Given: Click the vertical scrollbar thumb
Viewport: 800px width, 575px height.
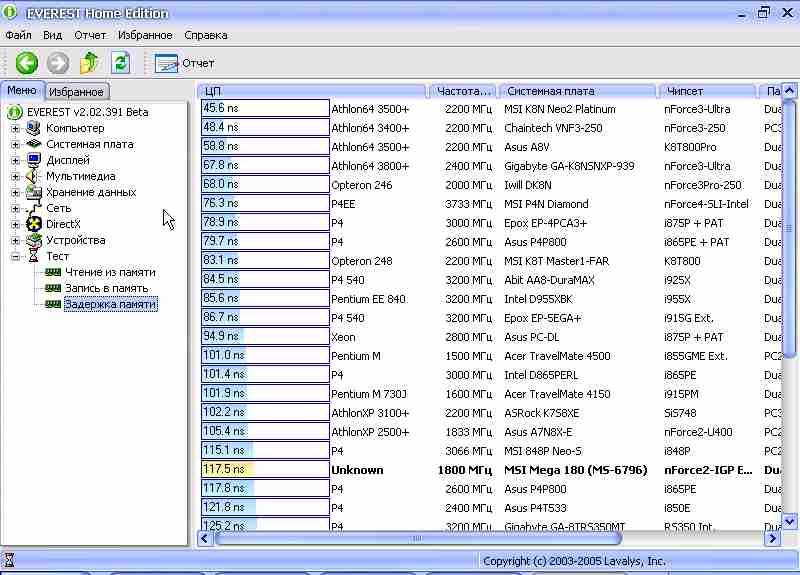Looking at the screenshot, I should 789,229.
